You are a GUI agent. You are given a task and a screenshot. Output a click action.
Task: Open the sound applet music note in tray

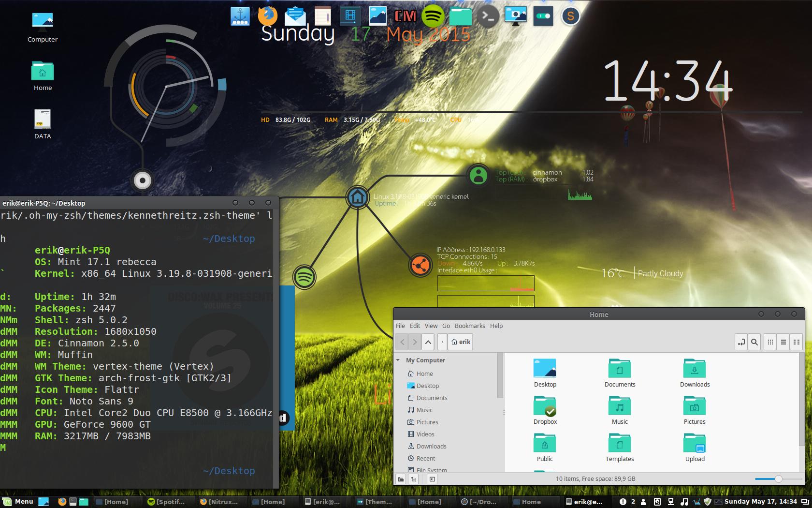(x=683, y=502)
